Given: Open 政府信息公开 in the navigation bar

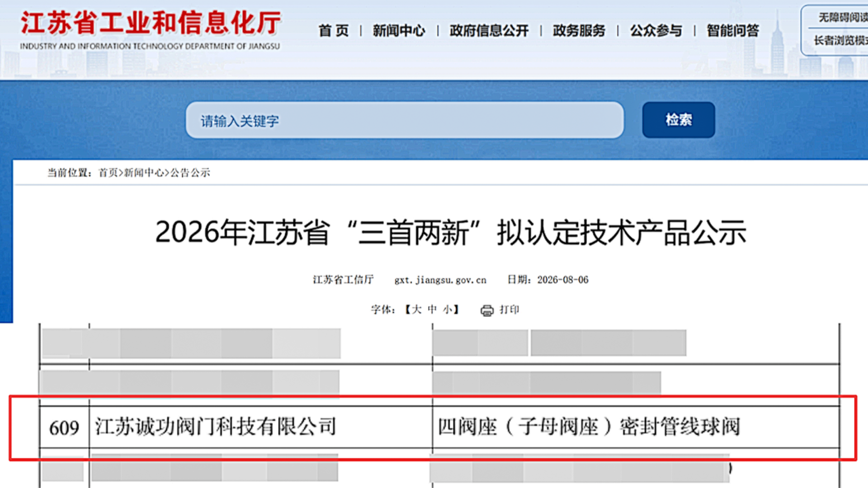Looking at the screenshot, I should [x=489, y=31].
